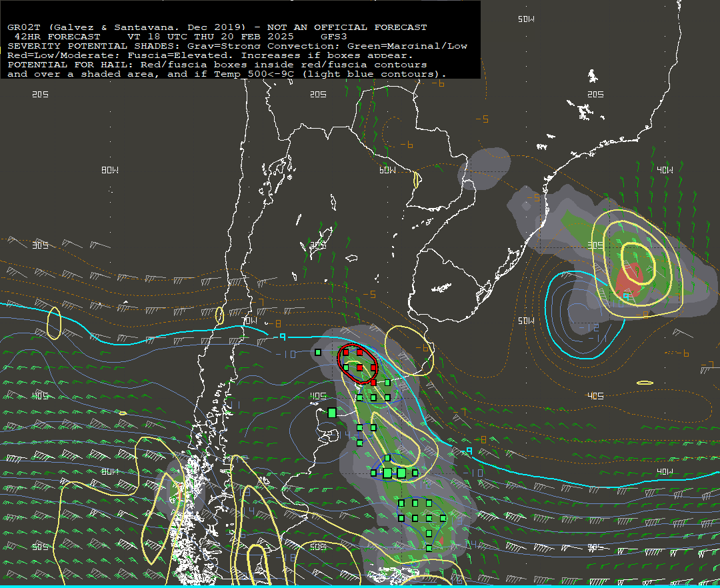Screen dimensions: 720x588
Task: Select the 'NOT AN OFFICIAL FORECAST' text
Action: tap(347, 27)
